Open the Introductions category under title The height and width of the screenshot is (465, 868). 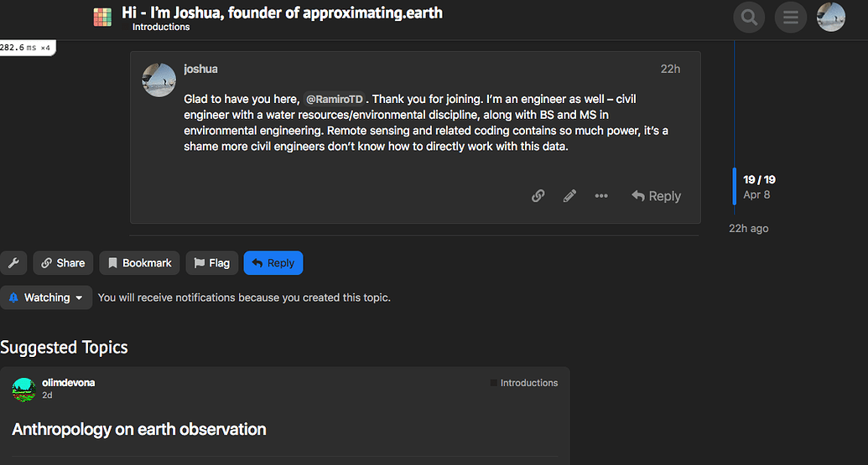161,27
